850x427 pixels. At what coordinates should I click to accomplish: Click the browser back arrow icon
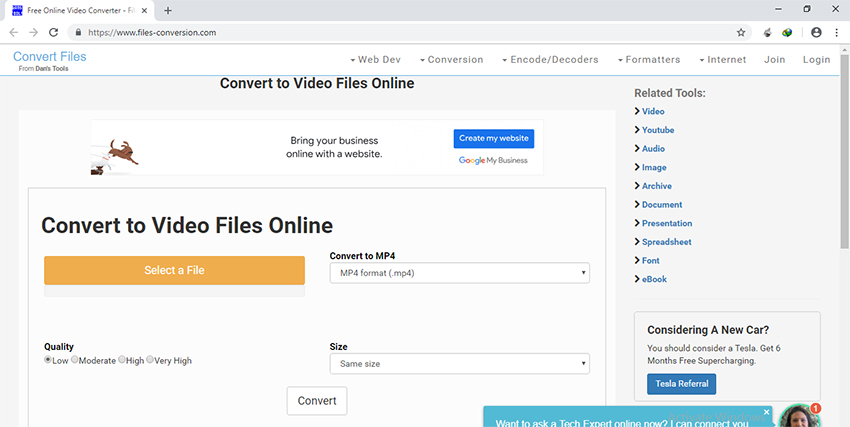point(14,32)
